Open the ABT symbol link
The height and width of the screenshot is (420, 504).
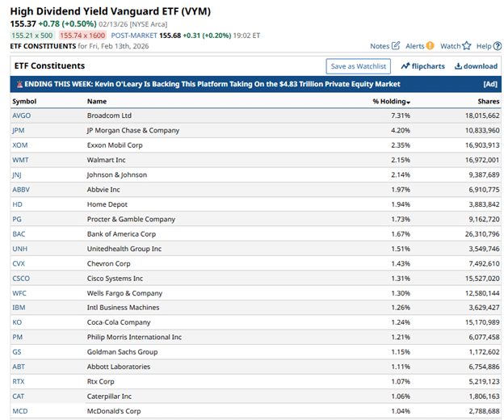click(x=19, y=367)
